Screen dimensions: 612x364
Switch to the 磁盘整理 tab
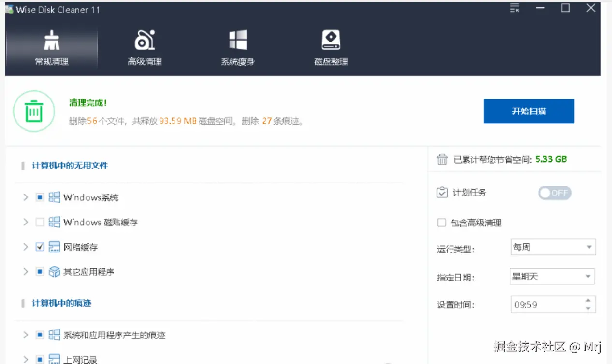click(x=331, y=48)
